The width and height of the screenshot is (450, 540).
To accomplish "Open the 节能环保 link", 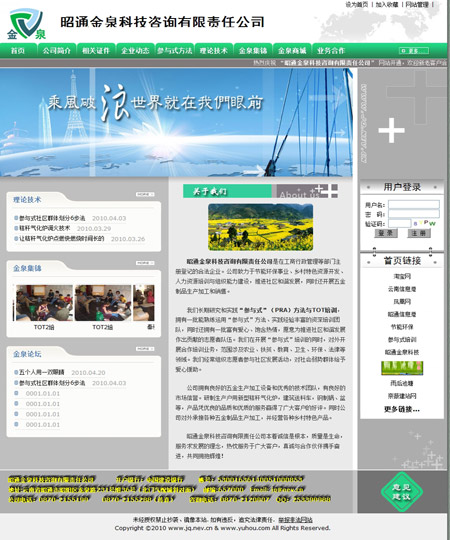I will pos(402,327).
